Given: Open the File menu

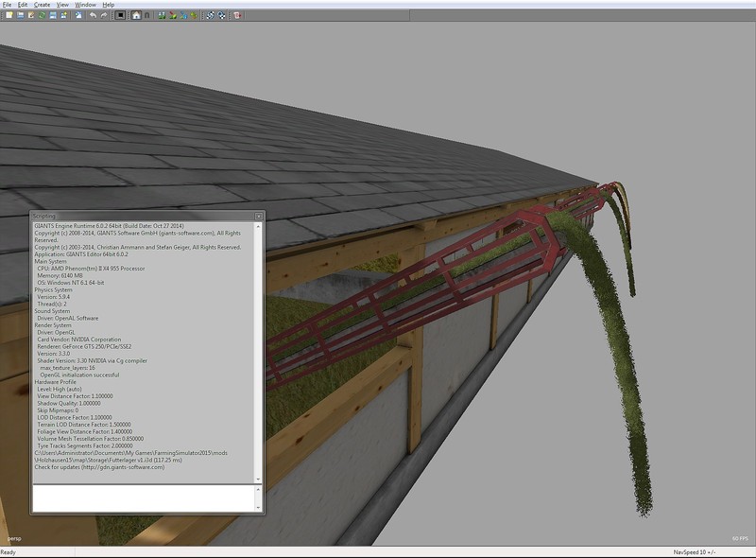Looking at the screenshot, I should click(7, 5).
